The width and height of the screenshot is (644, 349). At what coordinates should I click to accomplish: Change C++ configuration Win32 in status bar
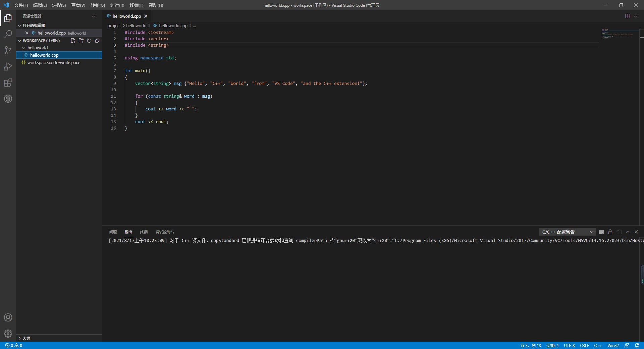pos(613,345)
